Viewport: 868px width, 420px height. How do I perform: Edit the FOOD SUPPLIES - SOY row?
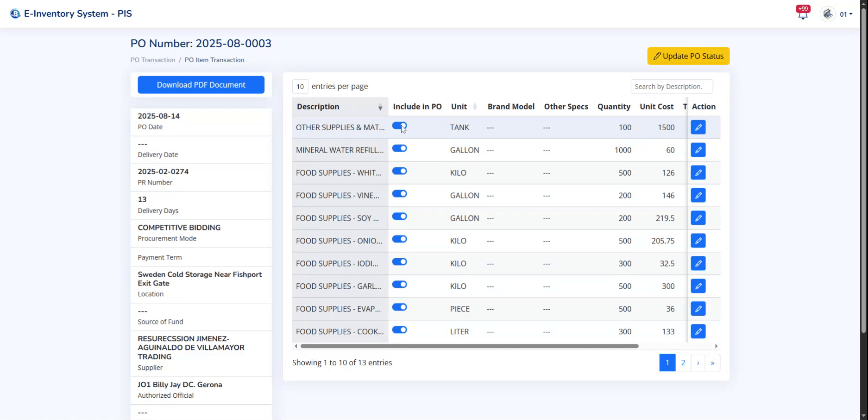click(x=698, y=218)
